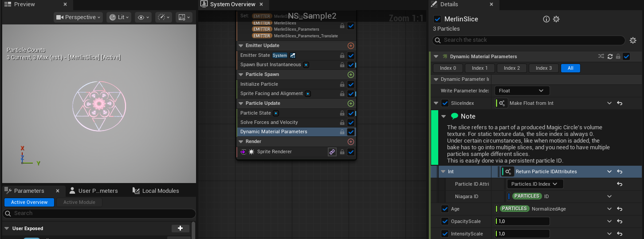Image resolution: width=644 pixels, height=239 pixels.
Task: Click Sprite Renderer link icon
Action: coord(332,152)
